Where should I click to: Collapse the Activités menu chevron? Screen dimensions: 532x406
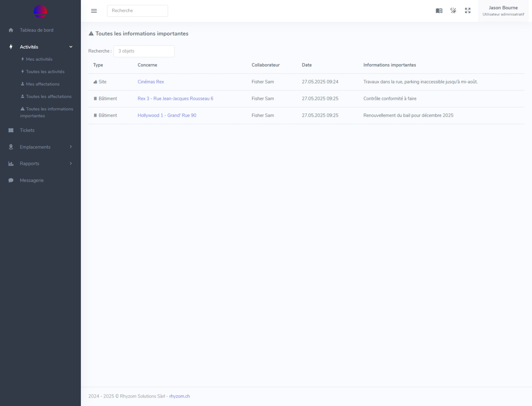click(71, 47)
